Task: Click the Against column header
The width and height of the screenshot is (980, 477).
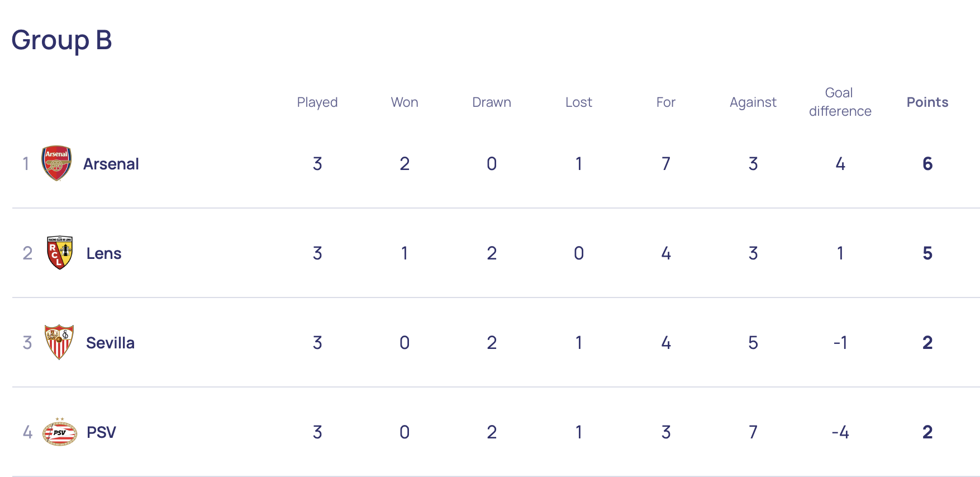Action: [x=753, y=102]
